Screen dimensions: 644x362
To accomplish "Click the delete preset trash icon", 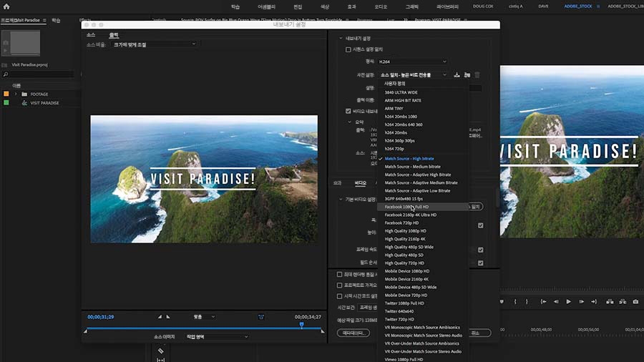I will [x=477, y=74].
